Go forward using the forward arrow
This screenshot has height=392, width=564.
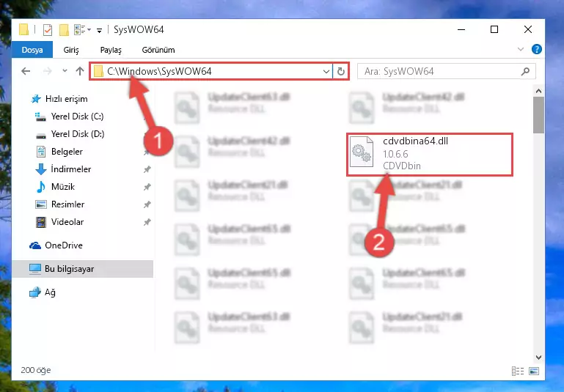[x=47, y=71]
